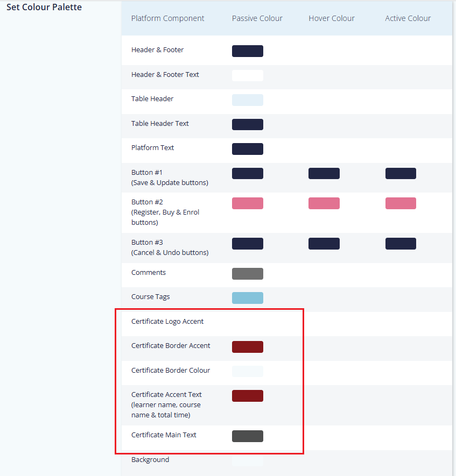Click the Table Header Text label
This screenshot has height=476, width=456.
[160, 124]
